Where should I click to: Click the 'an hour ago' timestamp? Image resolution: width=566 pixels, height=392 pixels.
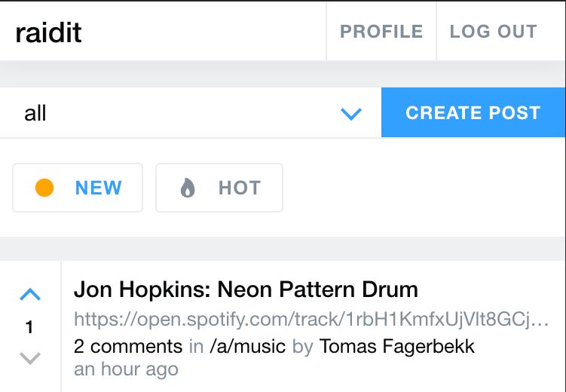tap(127, 369)
